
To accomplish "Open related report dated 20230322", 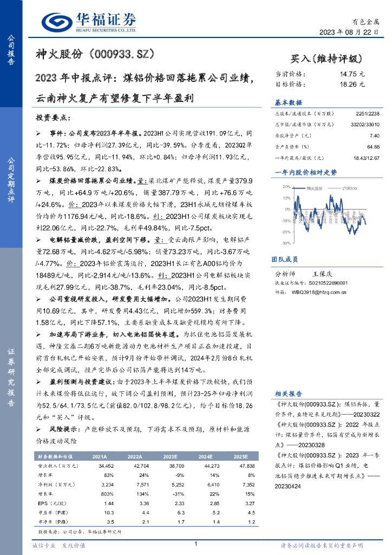I will tap(328, 409).
